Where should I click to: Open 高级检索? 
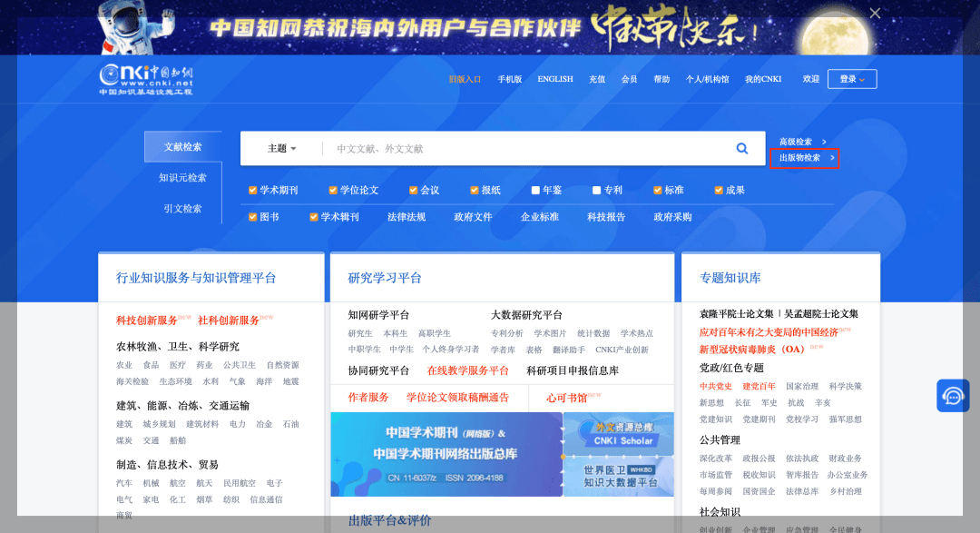pos(798,141)
